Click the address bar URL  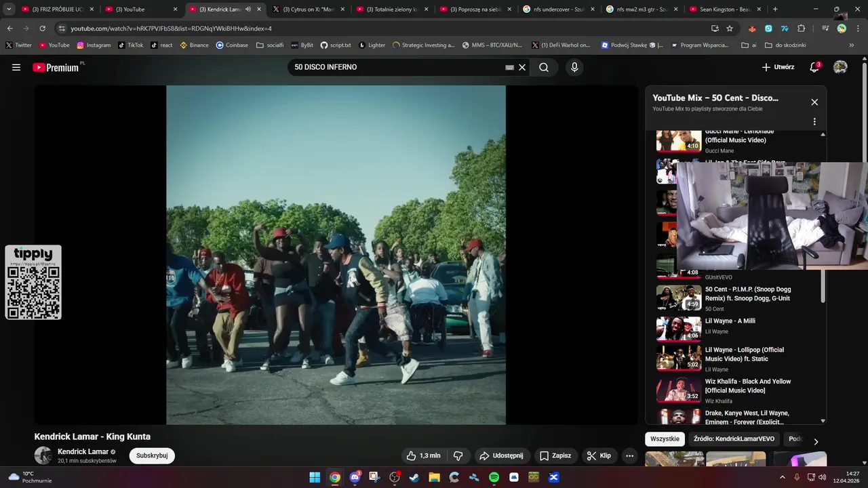coord(171,28)
